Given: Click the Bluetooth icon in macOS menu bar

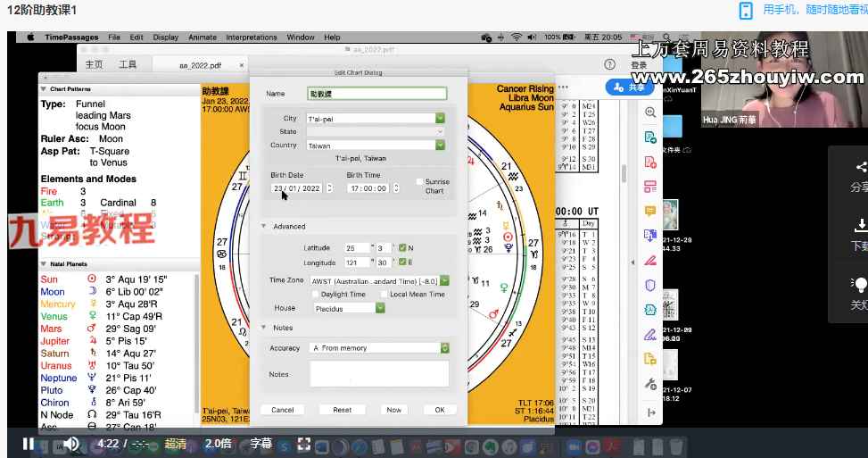Looking at the screenshot, I should [501, 37].
